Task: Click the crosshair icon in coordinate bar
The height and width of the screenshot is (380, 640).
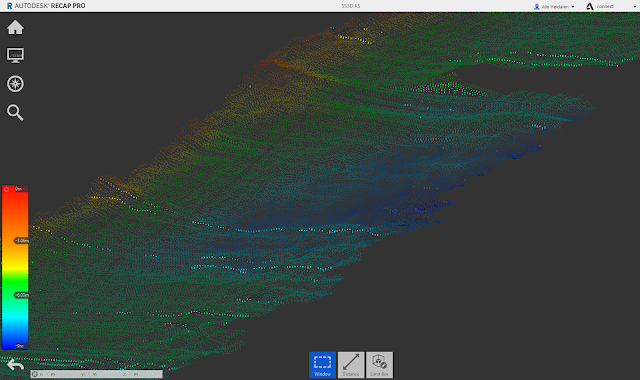Action: click(35, 374)
